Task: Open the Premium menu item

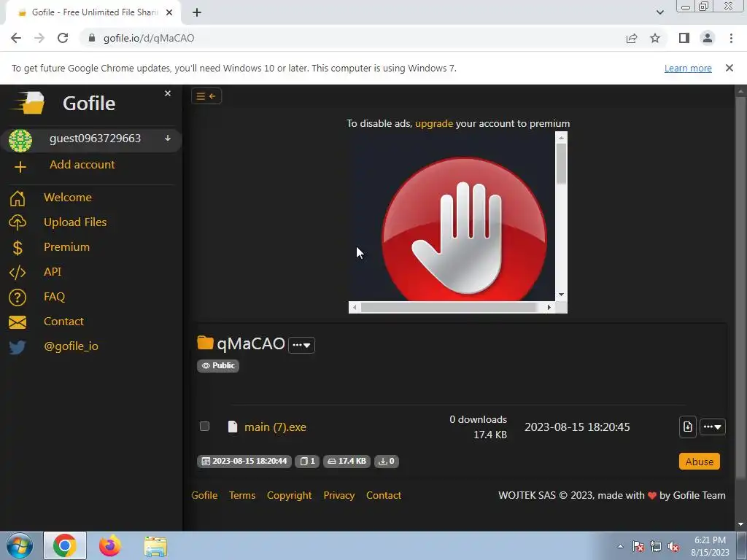Action: pyautogui.click(x=66, y=247)
